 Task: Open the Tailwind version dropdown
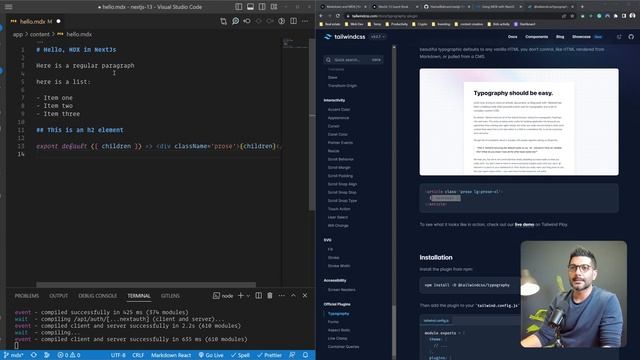pos(378,37)
